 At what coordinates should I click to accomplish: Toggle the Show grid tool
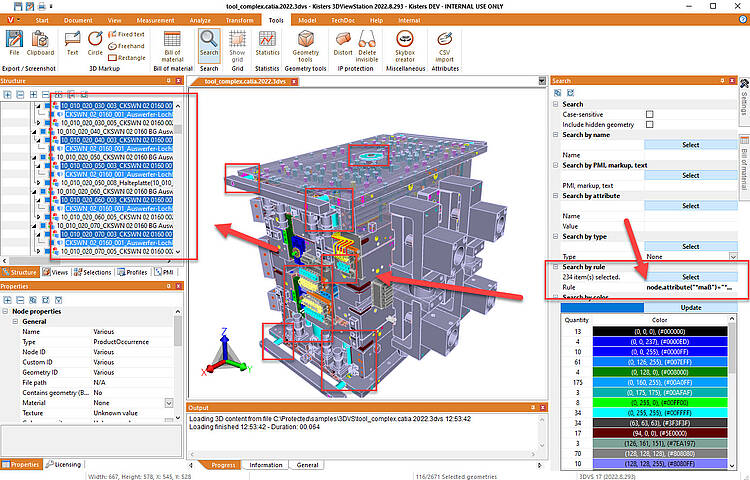click(x=237, y=46)
